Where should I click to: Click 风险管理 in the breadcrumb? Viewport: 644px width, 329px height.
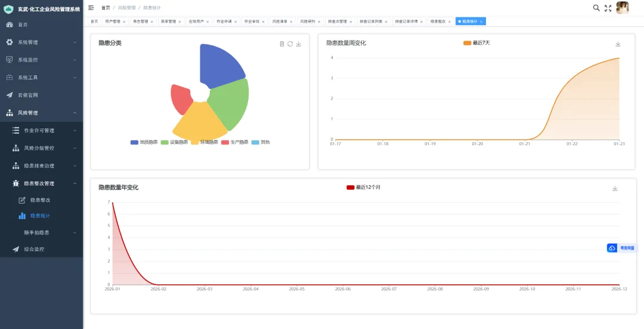tap(126, 8)
